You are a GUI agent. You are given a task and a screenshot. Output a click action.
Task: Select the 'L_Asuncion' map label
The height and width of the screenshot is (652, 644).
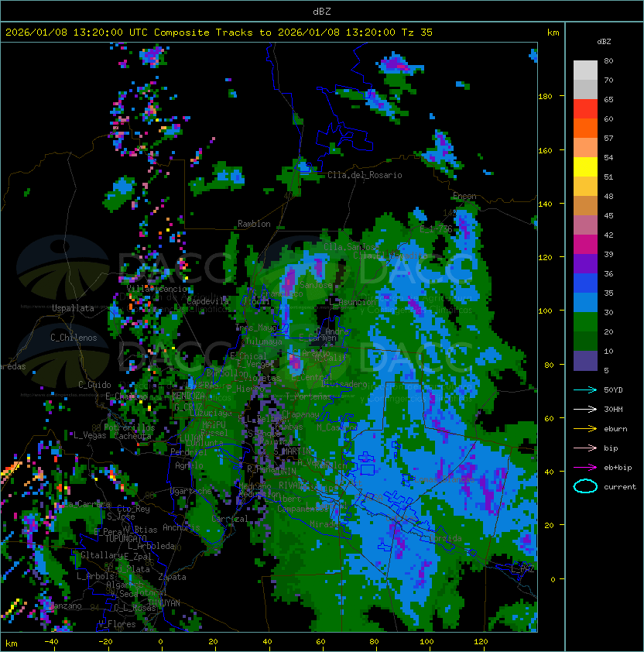[x=352, y=302]
